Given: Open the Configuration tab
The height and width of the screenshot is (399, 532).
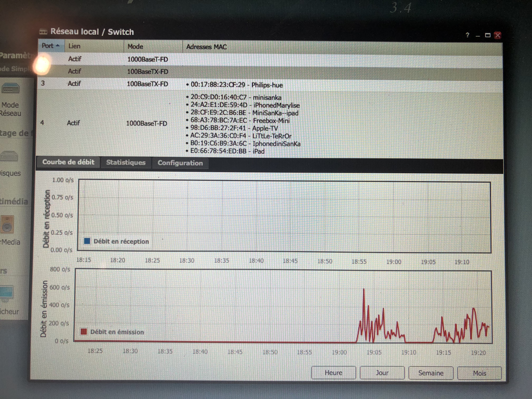Looking at the screenshot, I should tap(180, 163).
